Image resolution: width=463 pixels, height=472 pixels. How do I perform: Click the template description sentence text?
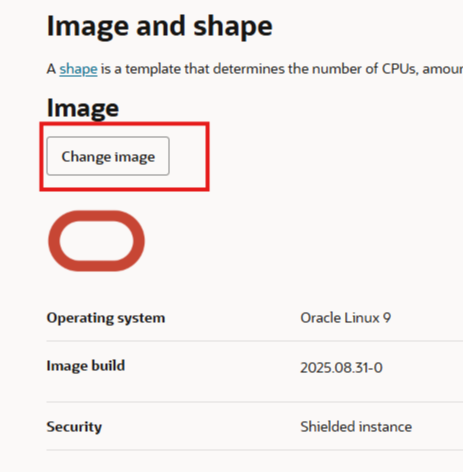pos(255,69)
